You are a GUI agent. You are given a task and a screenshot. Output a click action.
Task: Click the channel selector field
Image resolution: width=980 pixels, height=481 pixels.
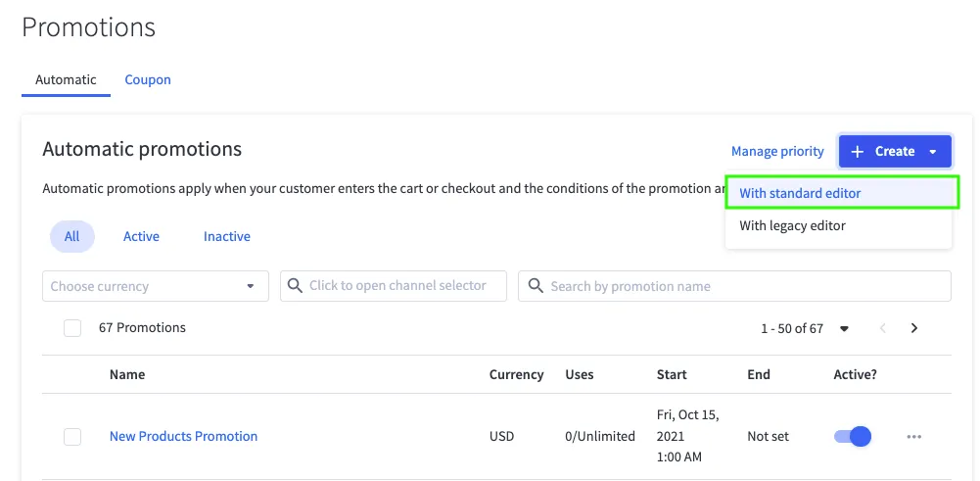tap(394, 286)
